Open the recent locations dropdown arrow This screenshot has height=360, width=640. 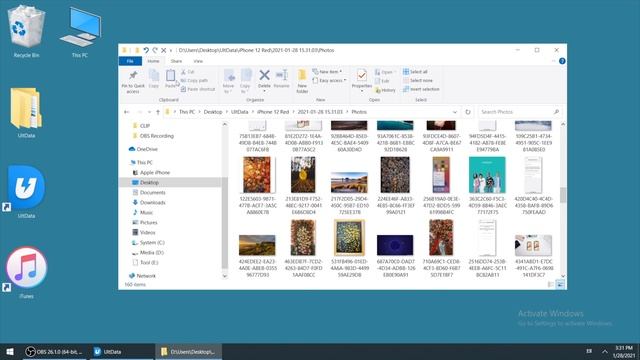[149, 112]
